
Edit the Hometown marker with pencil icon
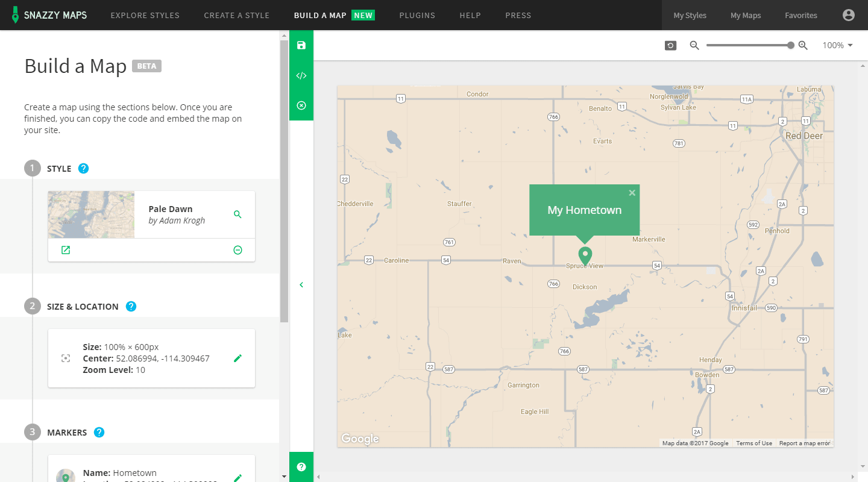237,478
